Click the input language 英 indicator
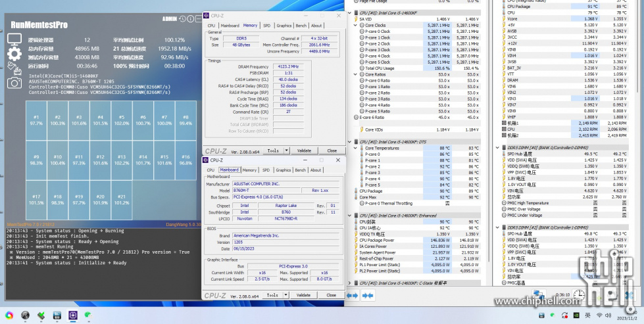Image resolution: width=644 pixels, height=324 pixels. pyautogui.click(x=587, y=315)
